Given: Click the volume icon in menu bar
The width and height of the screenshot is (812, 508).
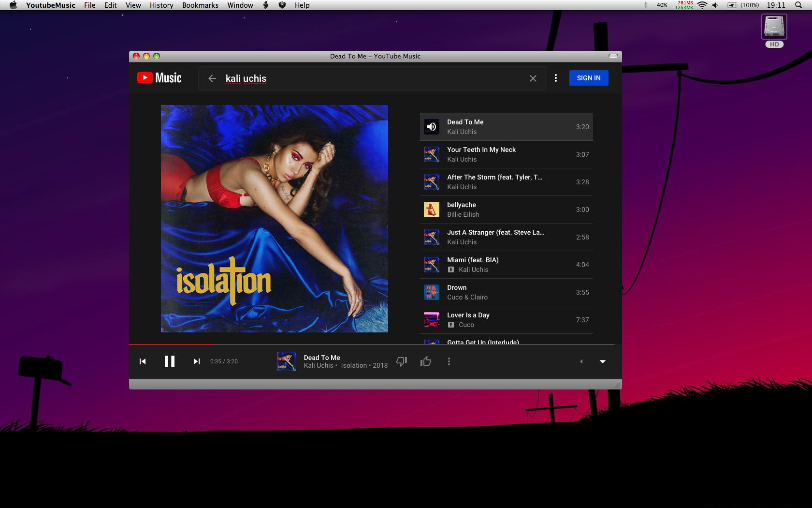Looking at the screenshot, I should pyautogui.click(x=715, y=5).
